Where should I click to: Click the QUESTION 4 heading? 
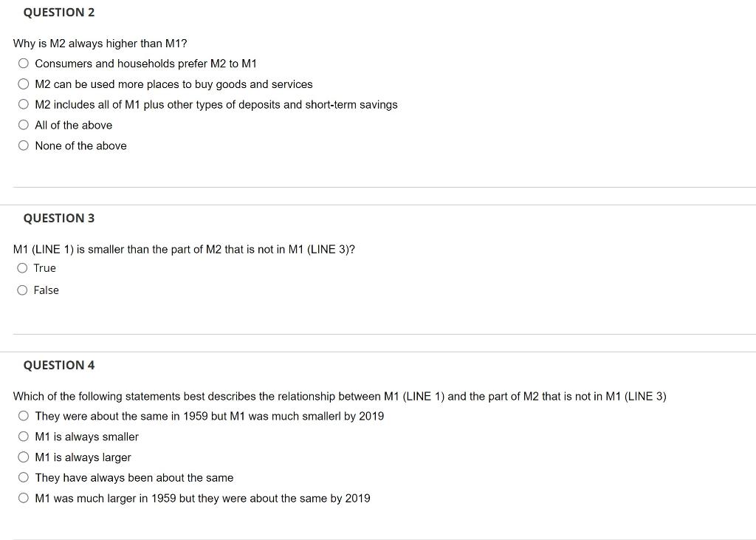pos(58,365)
